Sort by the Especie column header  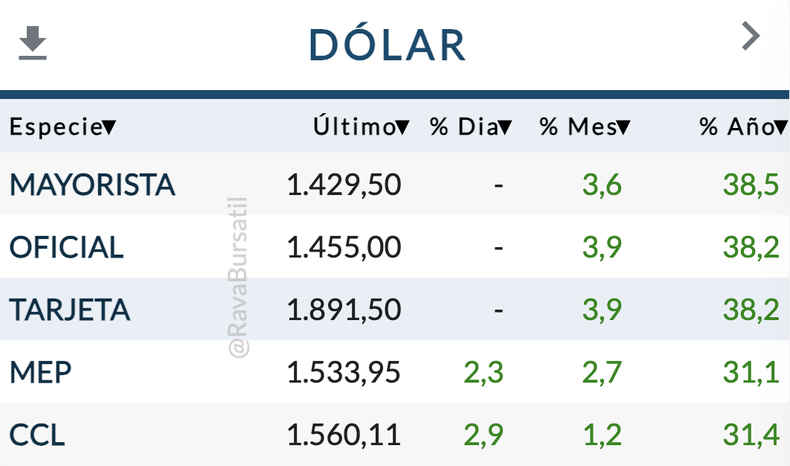coord(62,127)
